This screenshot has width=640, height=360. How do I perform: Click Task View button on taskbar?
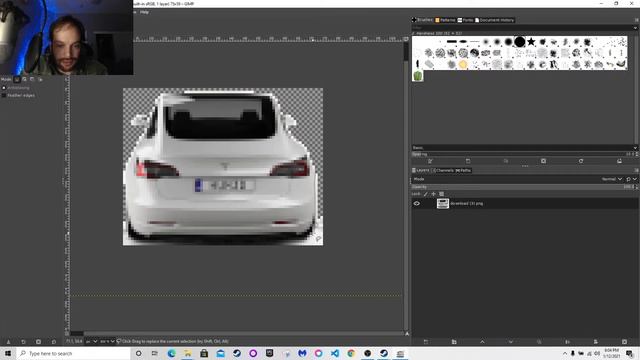pos(155,353)
